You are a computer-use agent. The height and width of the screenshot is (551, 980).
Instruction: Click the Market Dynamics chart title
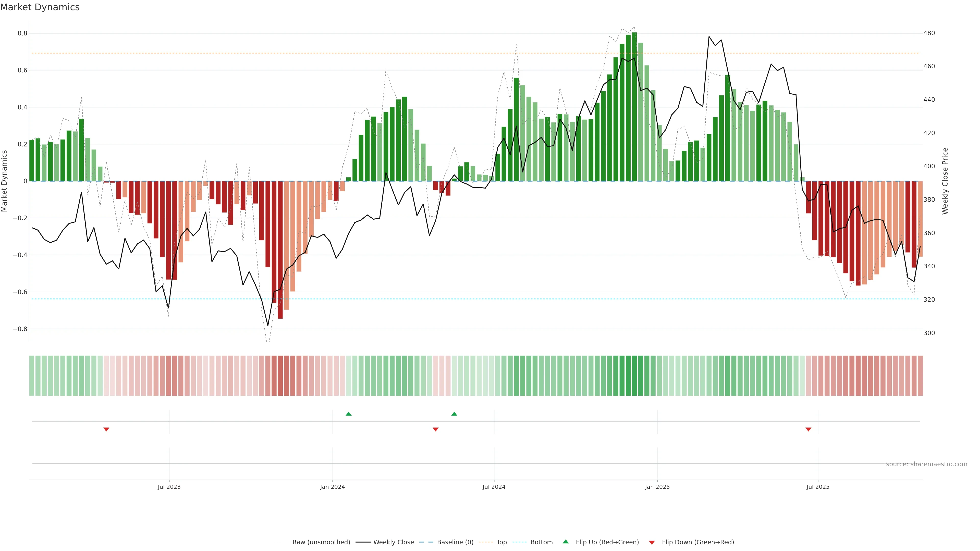(x=40, y=7)
